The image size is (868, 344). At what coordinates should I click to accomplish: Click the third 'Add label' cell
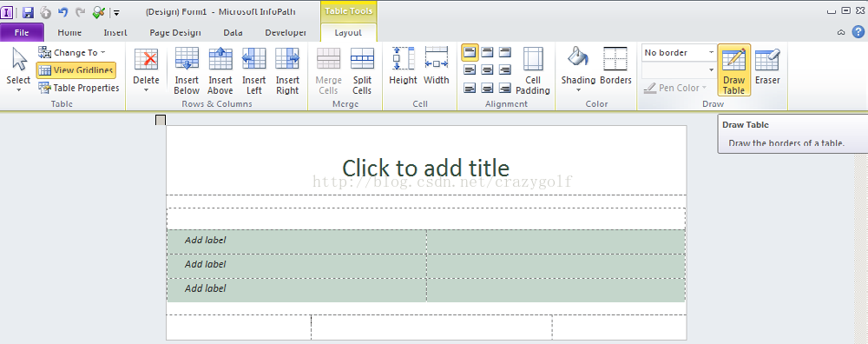click(296, 290)
